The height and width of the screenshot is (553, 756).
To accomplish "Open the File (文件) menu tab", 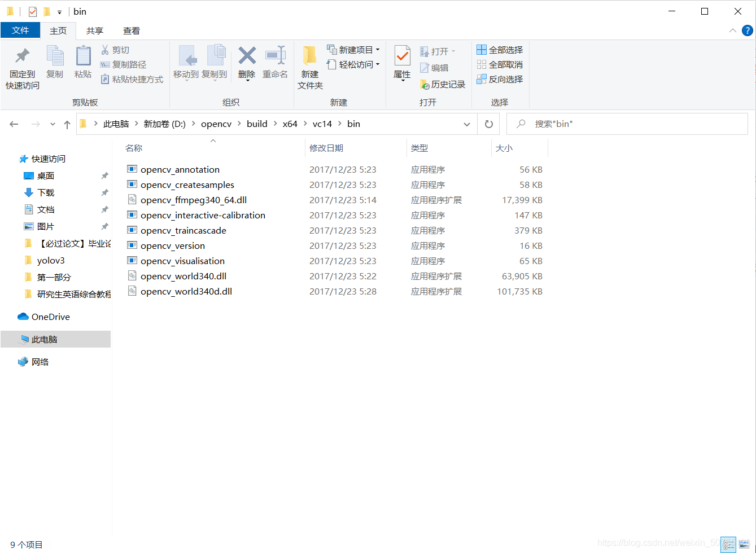I will coord(20,30).
